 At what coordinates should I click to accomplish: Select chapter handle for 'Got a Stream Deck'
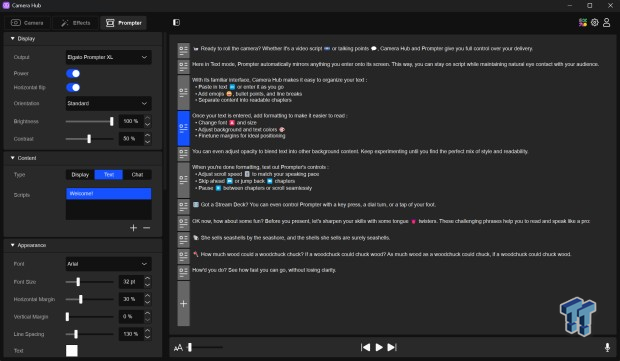(x=183, y=206)
